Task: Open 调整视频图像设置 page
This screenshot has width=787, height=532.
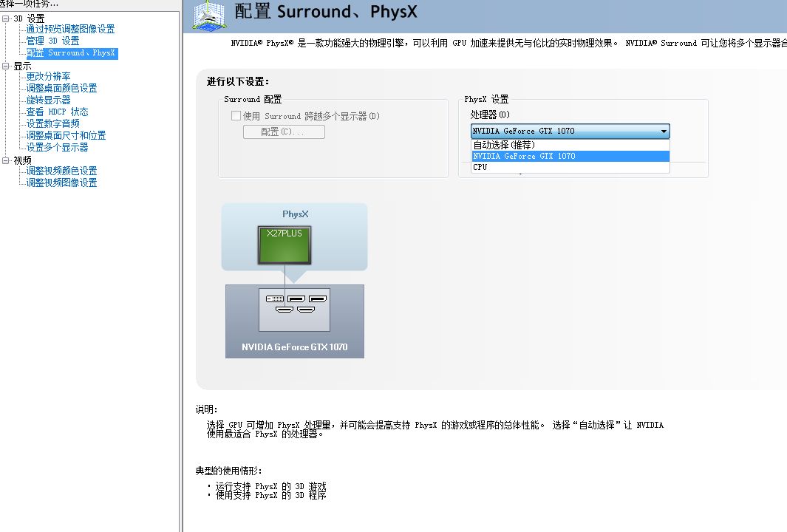Action: tap(62, 183)
